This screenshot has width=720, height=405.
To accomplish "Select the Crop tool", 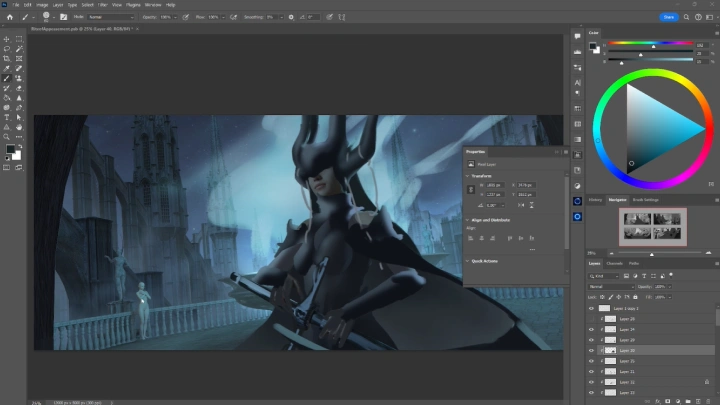I will coord(6,59).
